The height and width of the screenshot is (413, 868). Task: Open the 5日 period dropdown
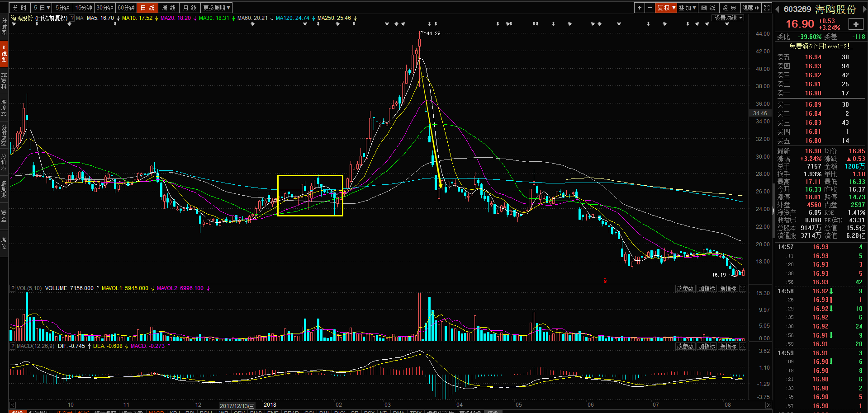point(41,8)
